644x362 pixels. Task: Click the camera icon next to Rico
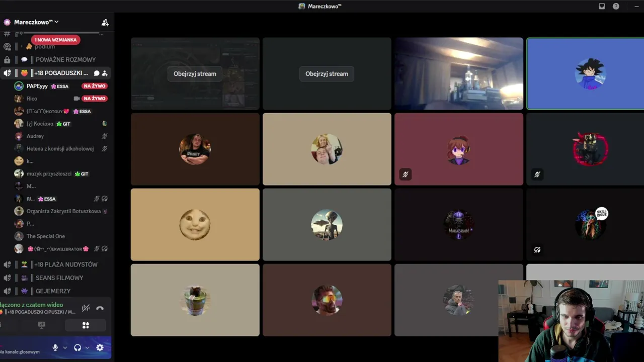76,99
